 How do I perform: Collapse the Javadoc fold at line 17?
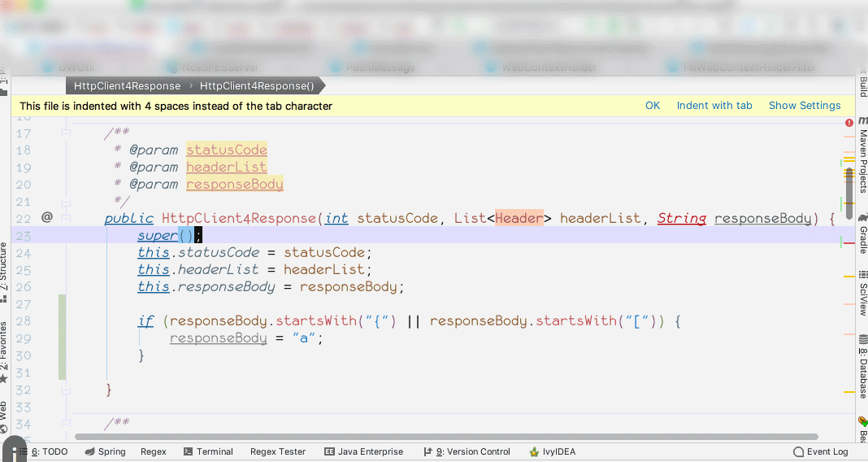pos(66,133)
